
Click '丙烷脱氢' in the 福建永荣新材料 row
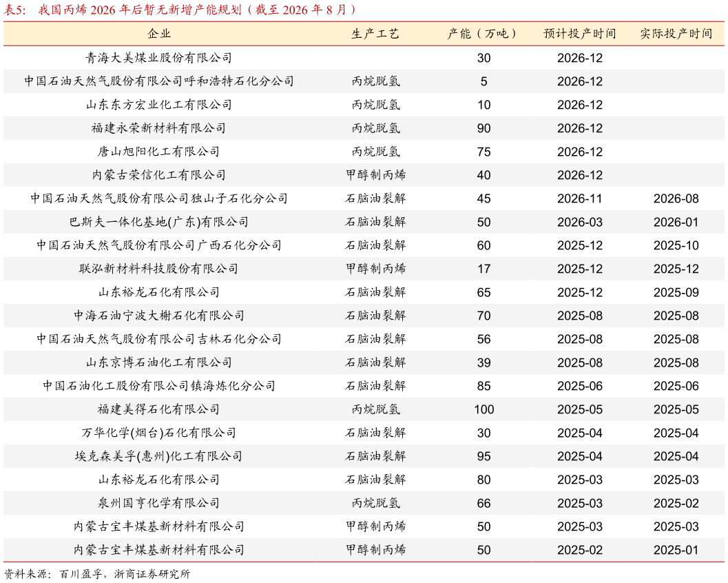click(x=375, y=128)
